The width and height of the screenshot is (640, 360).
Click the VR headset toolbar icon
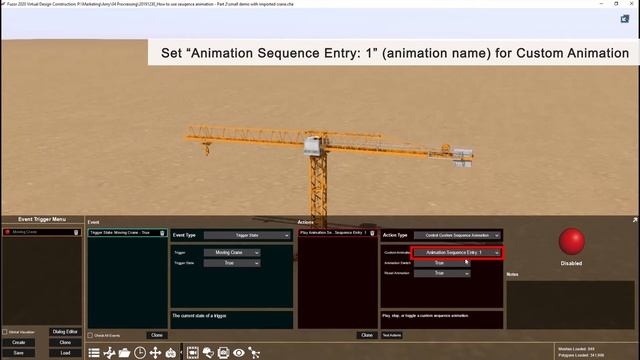click(171, 353)
